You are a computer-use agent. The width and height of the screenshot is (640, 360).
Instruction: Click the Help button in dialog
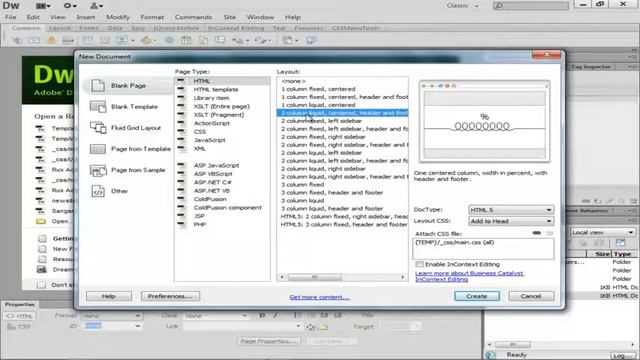pos(109,296)
